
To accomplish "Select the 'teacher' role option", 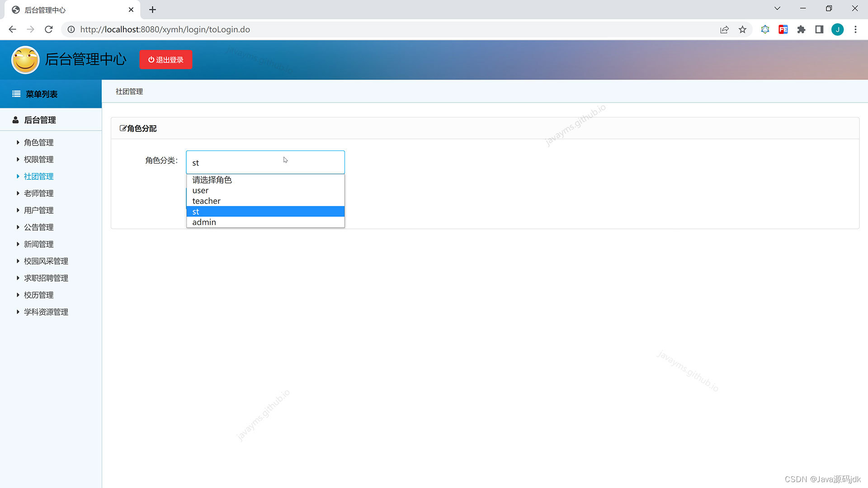I will pyautogui.click(x=206, y=201).
